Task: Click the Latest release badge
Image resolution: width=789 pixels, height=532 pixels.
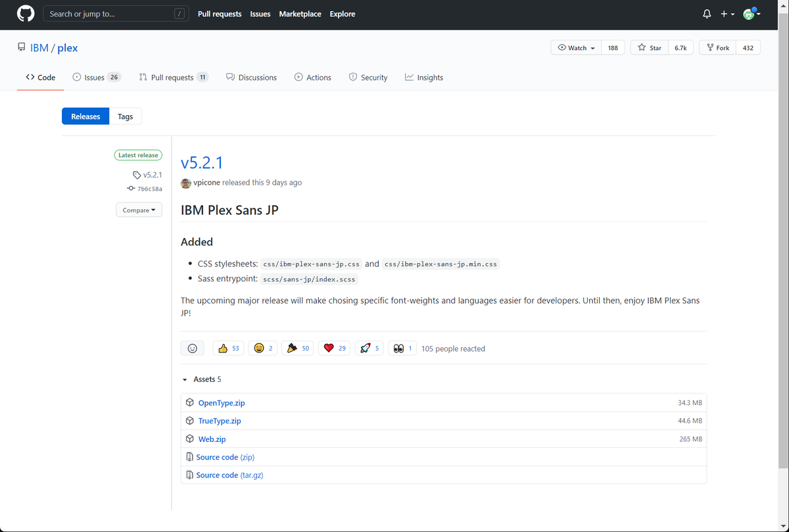Action: click(x=138, y=155)
